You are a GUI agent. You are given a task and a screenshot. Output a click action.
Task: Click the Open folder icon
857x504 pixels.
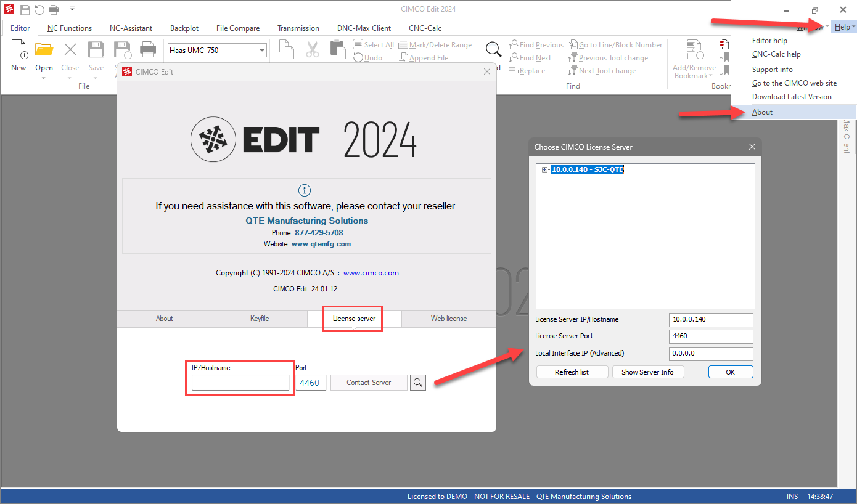pos(44,50)
